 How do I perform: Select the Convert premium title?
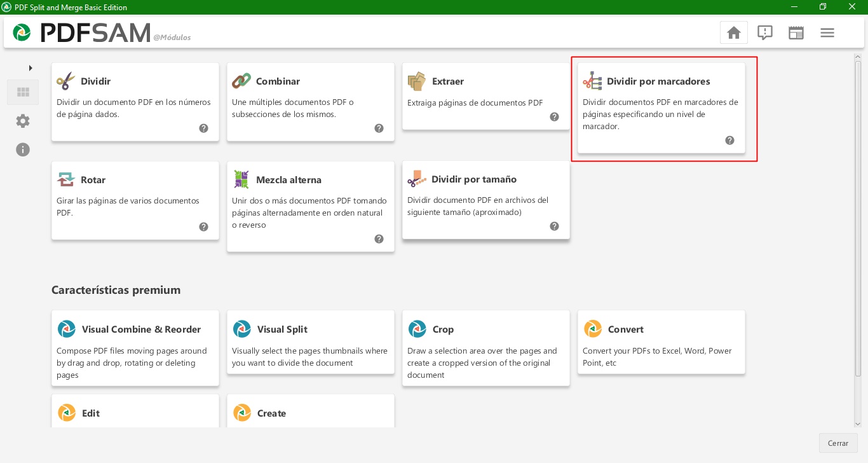coord(626,329)
